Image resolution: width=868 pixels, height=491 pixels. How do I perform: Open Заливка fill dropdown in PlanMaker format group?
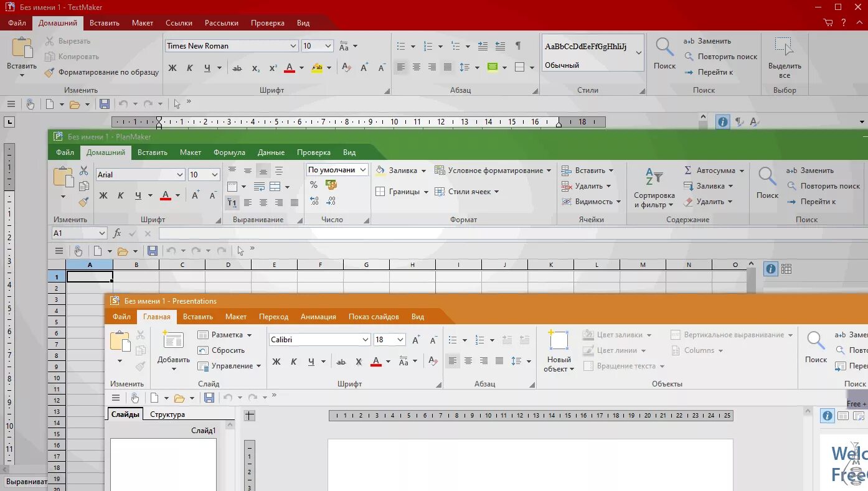[401, 171]
